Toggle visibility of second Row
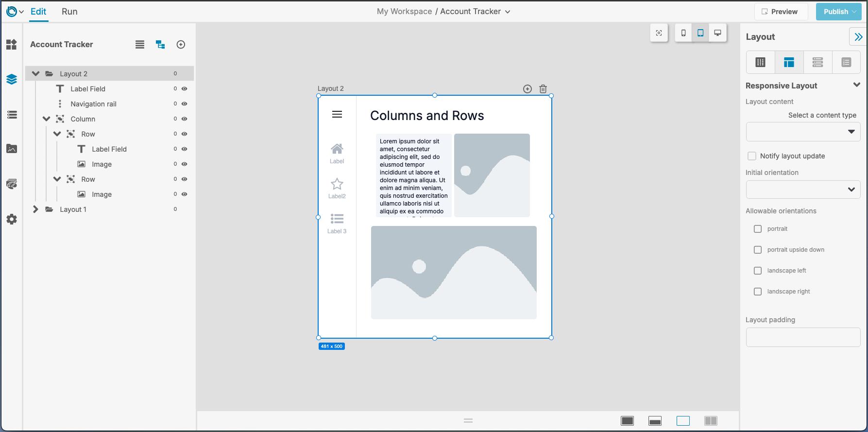Viewport: 868px width, 432px height. coord(185,179)
